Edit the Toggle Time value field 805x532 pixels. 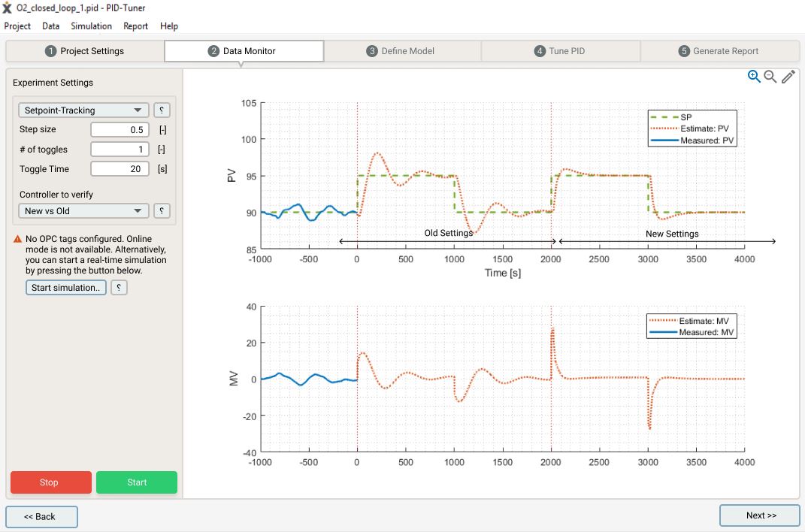pos(119,168)
